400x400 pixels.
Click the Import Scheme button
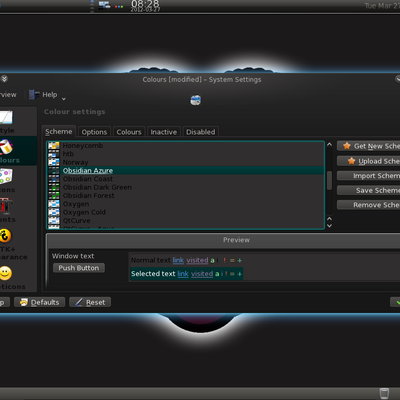click(x=369, y=176)
